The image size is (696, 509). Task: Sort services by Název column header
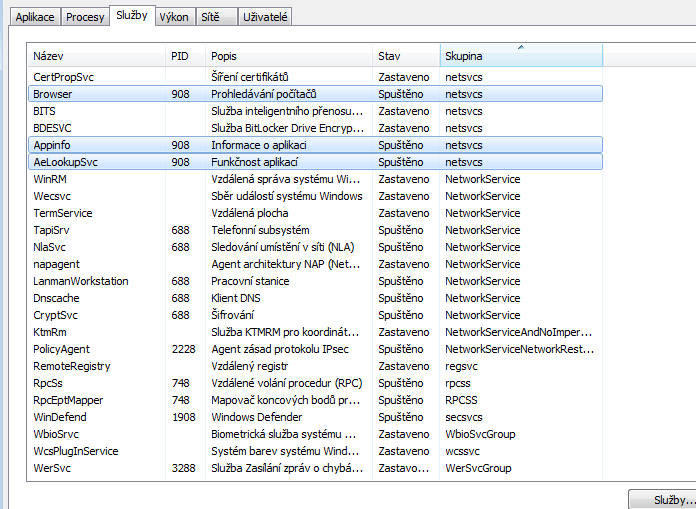pyautogui.click(x=96, y=56)
